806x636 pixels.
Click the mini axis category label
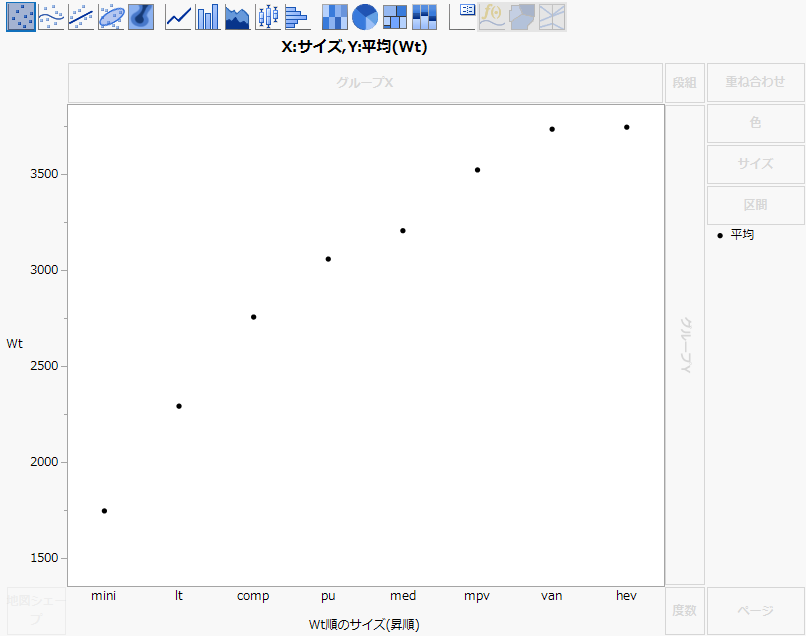(x=103, y=596)
